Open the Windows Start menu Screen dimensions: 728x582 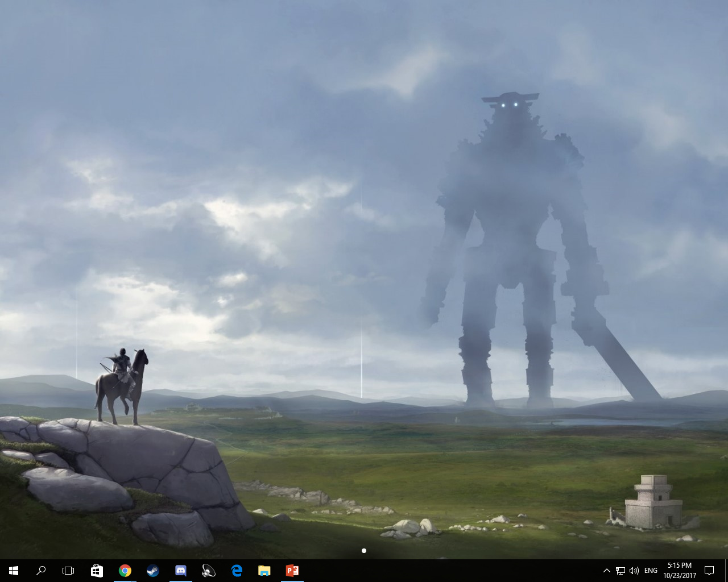[14, 571]
